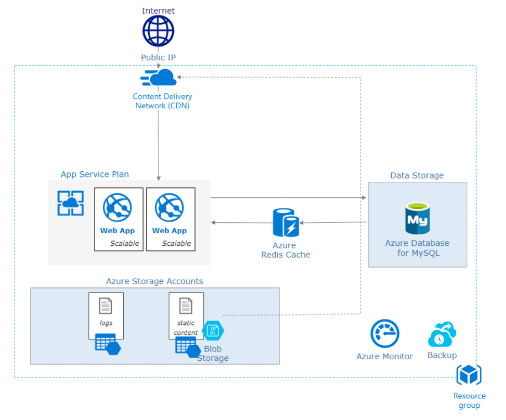Click the Azure Redis Cache label
The width and height of the screenshot is (506, 420).
[286, 250]
